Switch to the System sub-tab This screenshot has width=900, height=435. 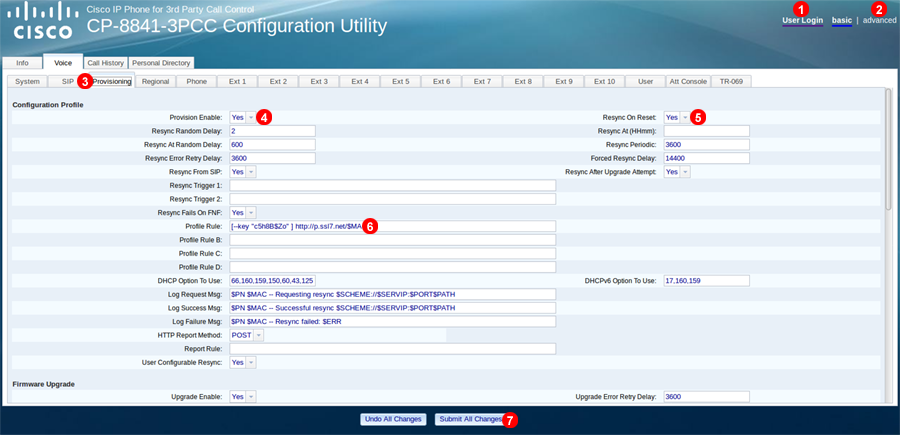(27, 81)
